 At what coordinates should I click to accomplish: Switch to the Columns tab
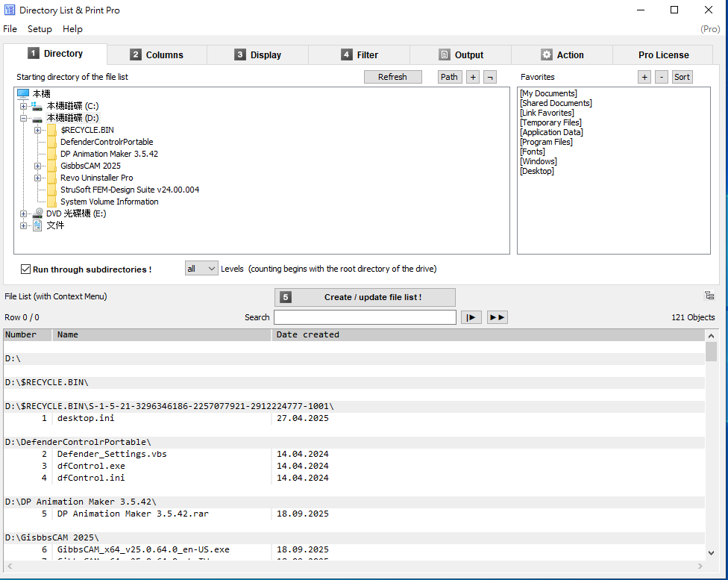(157, 54)
